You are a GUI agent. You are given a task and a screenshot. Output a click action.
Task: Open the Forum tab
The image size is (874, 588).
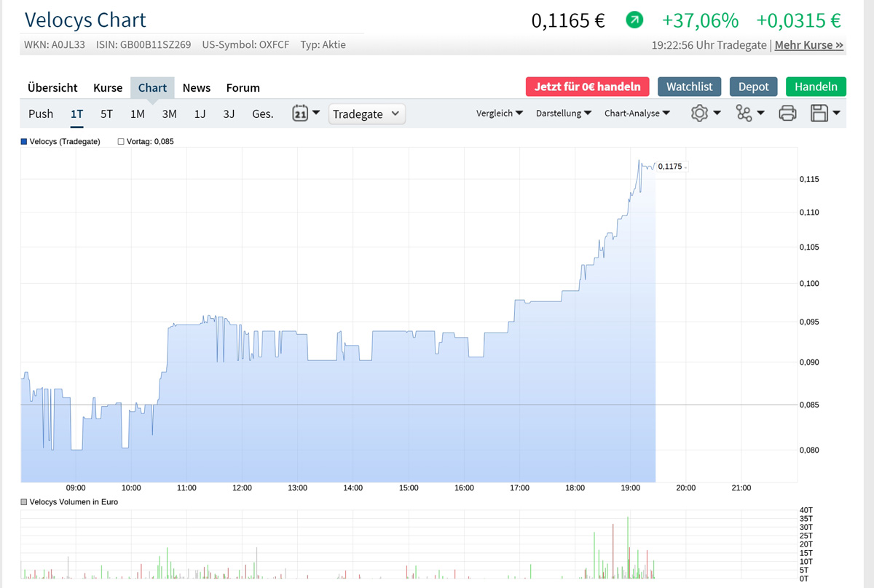click(243, 87)
